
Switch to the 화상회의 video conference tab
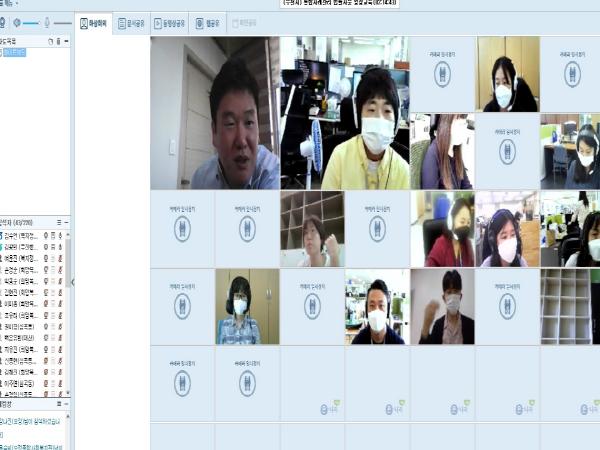click(x=93, y=23)
